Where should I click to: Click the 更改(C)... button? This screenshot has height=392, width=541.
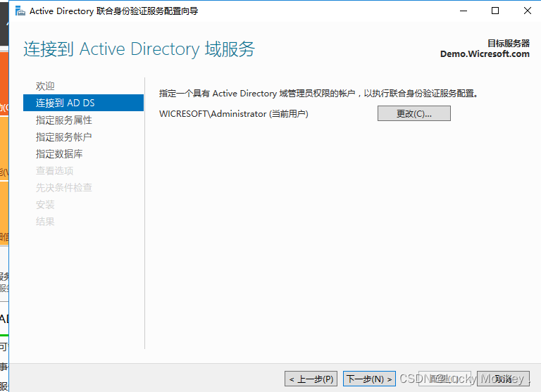tap(414, 113)
